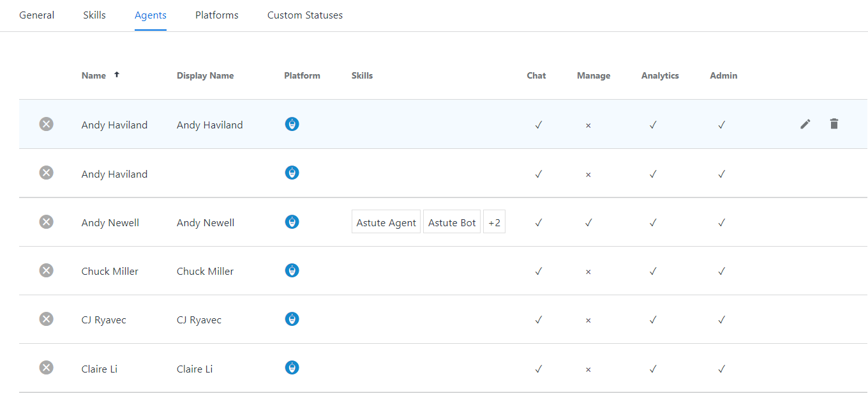Toggle the Manage permission for Chuck Miller
Viewport: 868px width, 393px height.
pyautogui.click(x=588, y=272)
